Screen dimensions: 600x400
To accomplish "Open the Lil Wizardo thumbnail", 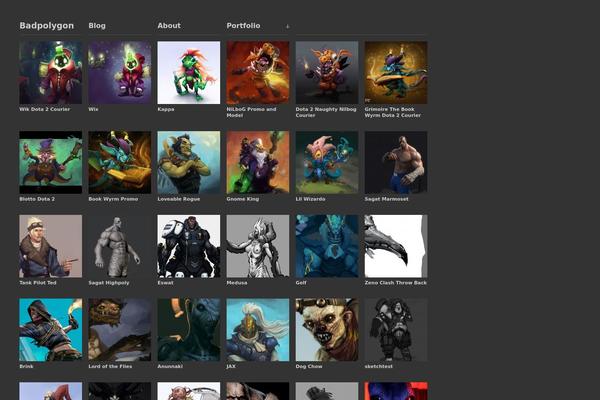I will coord(327,162).
